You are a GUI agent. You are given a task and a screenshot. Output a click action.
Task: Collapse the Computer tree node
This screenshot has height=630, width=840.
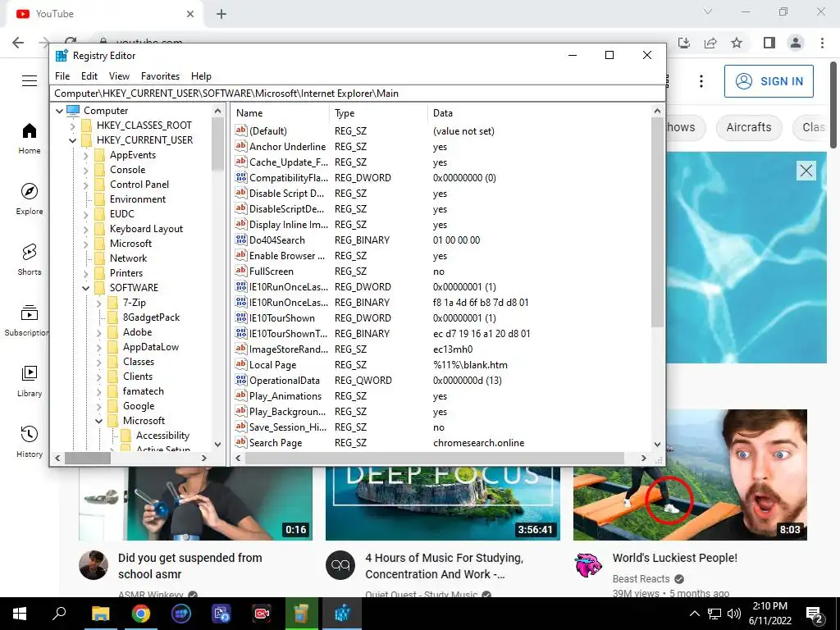point(59,111)
